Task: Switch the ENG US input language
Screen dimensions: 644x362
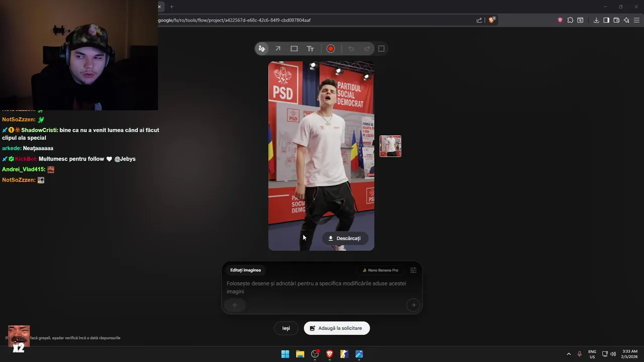Action: tap(592, 354)
